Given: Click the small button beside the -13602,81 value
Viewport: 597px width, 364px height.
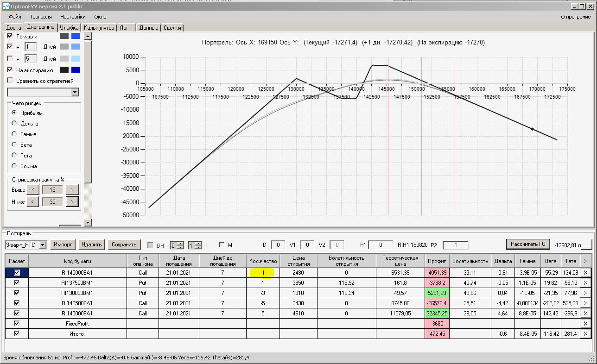Looking at the screenshot, I should pyautogui.click(x=587, y=245).
